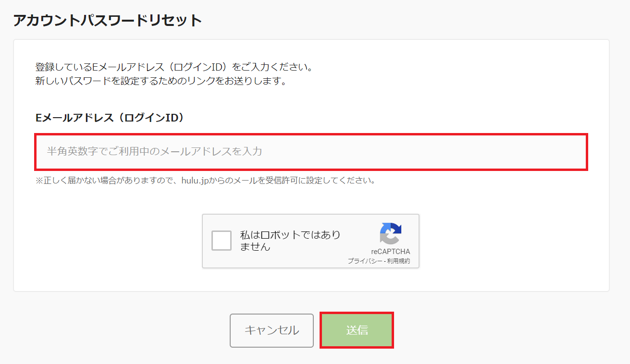The width and height of the screenshot is (630, 364).
Task: Click the 受信許可に設定してください phrase in note
Action: pos(329,181)
